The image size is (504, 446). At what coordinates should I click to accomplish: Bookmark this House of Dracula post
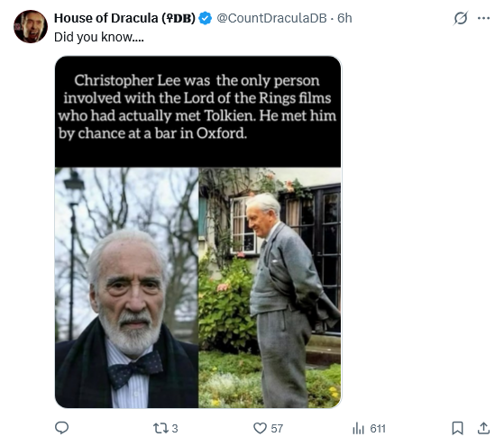tap(457, 428)
